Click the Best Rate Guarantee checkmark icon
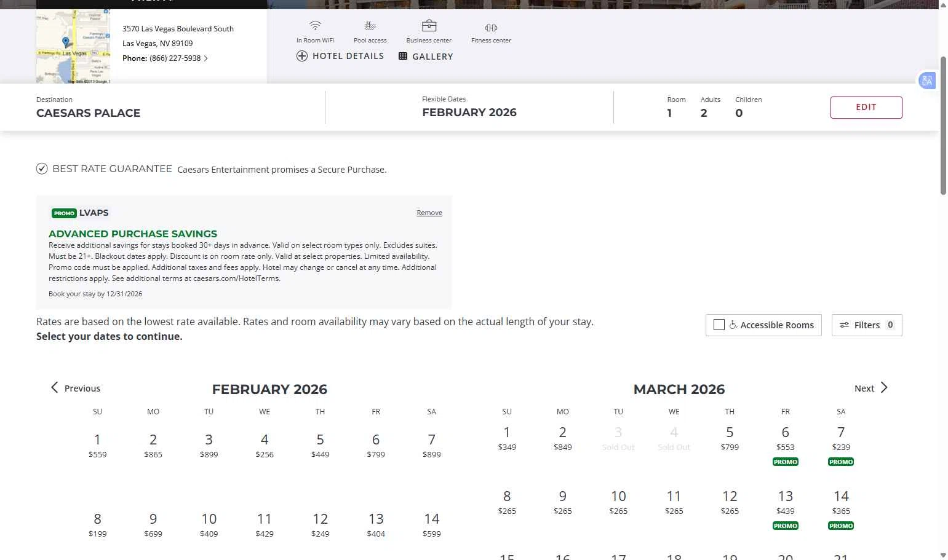The height and width of the screenshot is (560, 948). pos(42,168)
